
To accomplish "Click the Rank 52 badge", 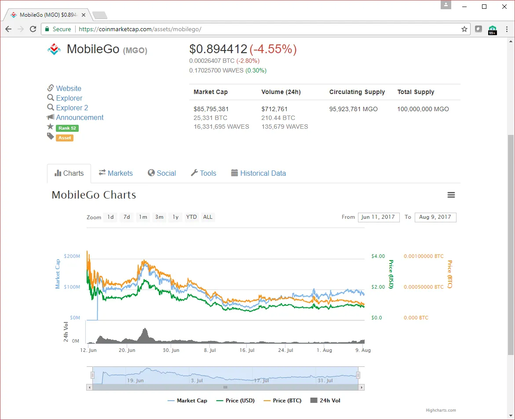I will click(x=67, y=128).
